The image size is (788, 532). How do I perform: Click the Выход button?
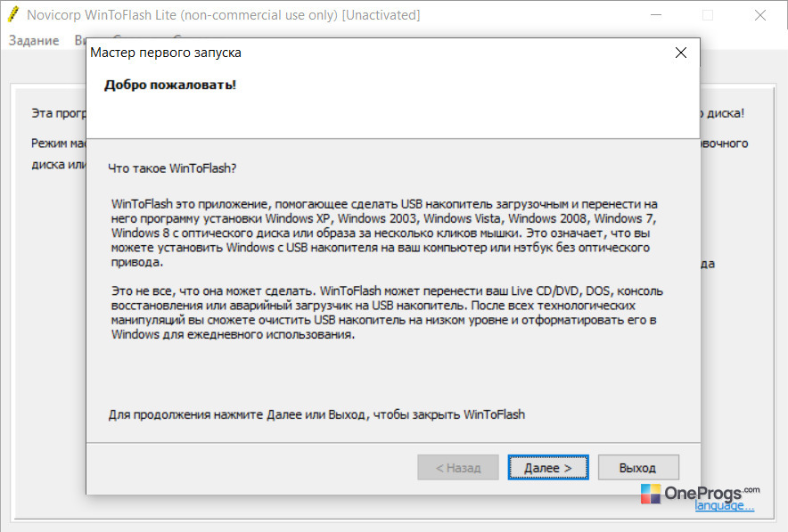[x=638, y=468]
